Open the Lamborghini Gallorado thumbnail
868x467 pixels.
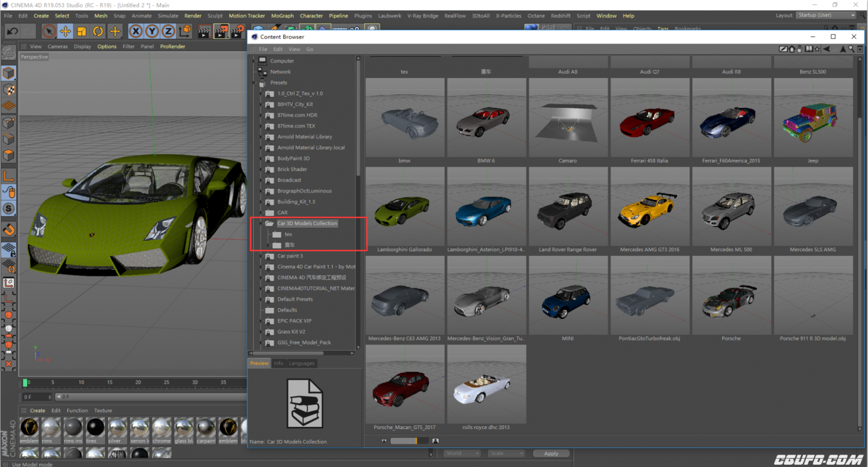[x=405, y=206]
